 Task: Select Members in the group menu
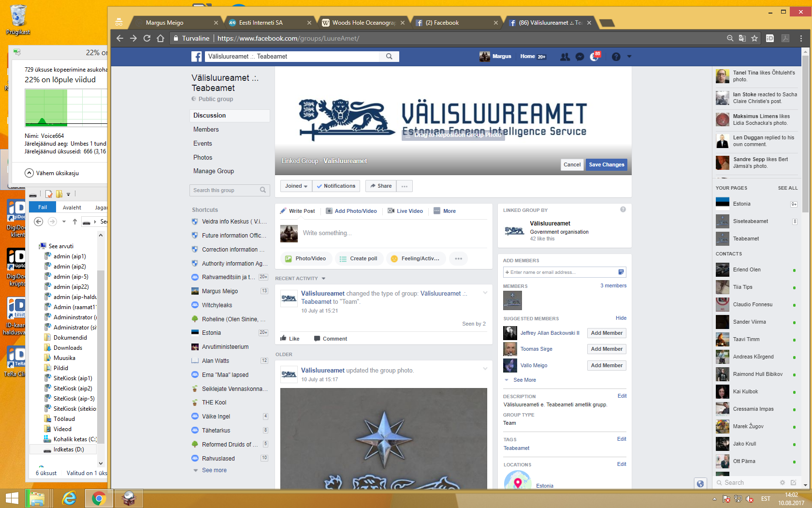click(206, 130)
